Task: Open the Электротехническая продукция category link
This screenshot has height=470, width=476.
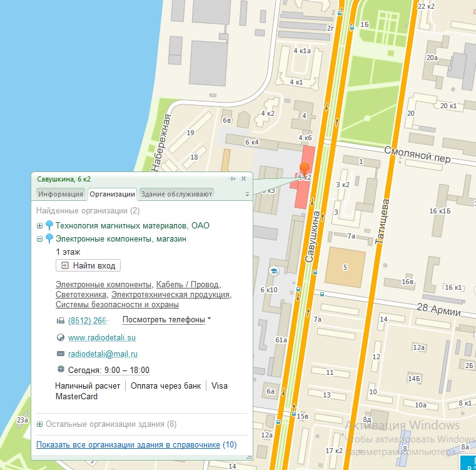Action: coord(170,294)
